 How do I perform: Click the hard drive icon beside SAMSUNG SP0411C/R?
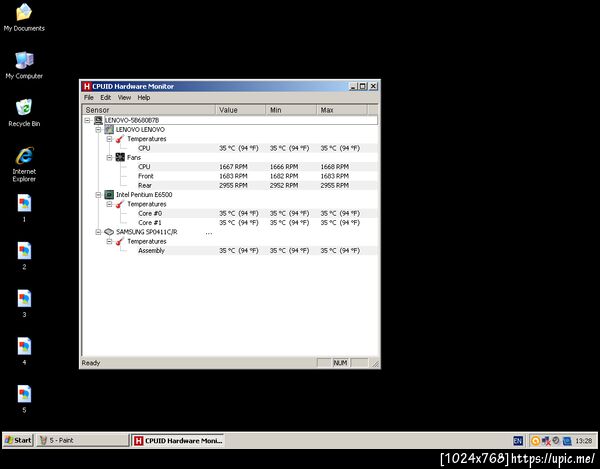coord(109,232)
